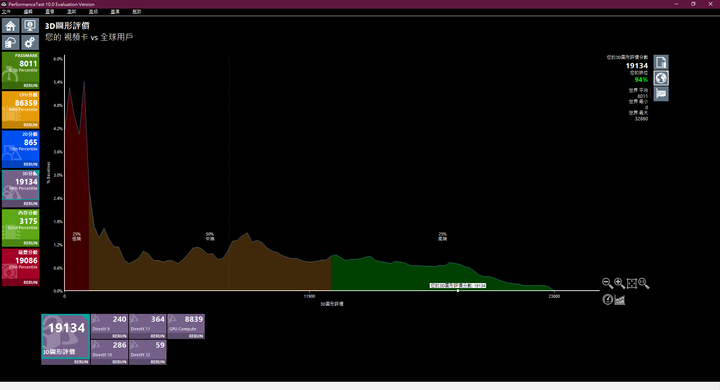Screen dimensions: 720x390
Task: Rerun the DirectX 11 test
Action: [157, 336]
